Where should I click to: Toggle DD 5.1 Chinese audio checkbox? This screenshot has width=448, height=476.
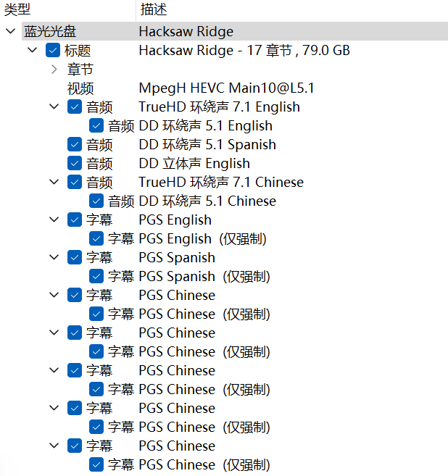[x=96, y=201]
